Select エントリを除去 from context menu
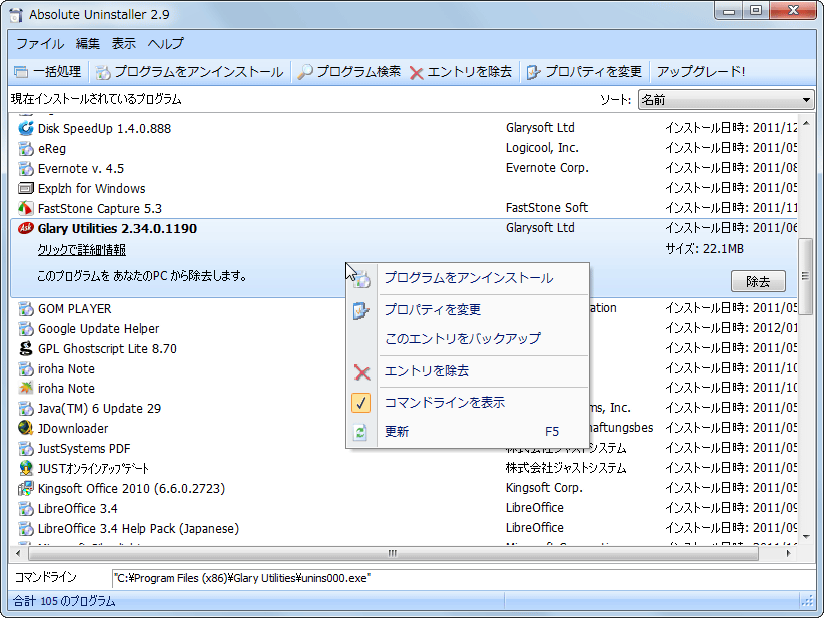 point(427,371)
